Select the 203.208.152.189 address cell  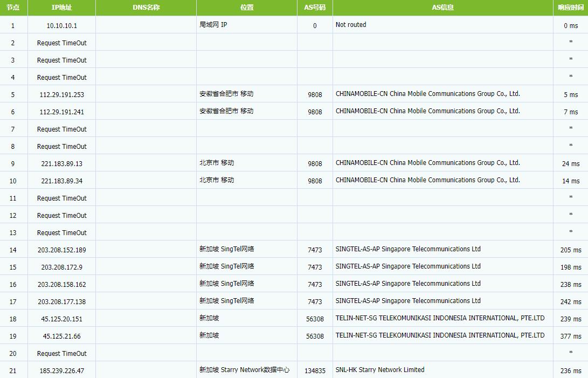pyautogui.click(x=61, y=250)
